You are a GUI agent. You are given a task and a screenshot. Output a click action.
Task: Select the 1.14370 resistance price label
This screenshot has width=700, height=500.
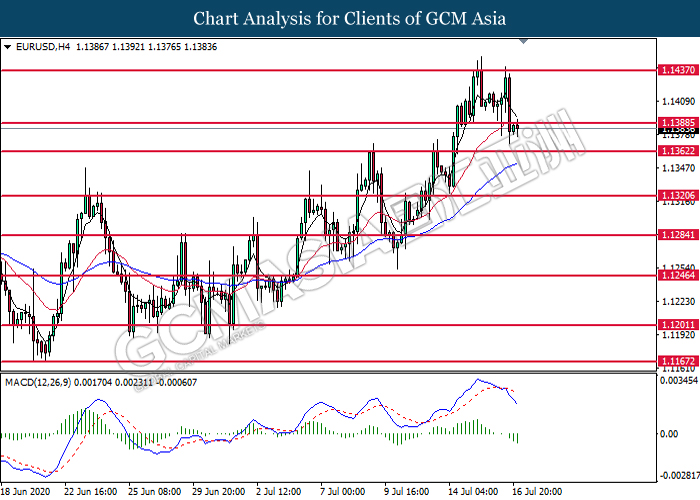tap(673, 71)
